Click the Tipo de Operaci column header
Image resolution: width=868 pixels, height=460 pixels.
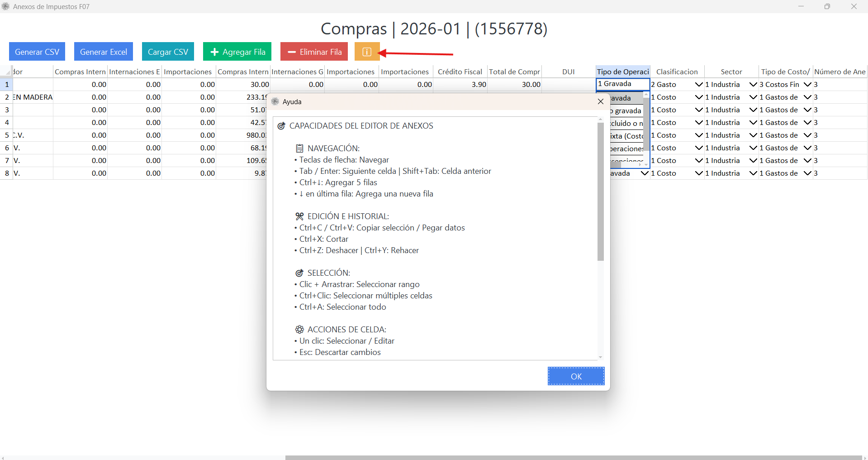[623, 72]
